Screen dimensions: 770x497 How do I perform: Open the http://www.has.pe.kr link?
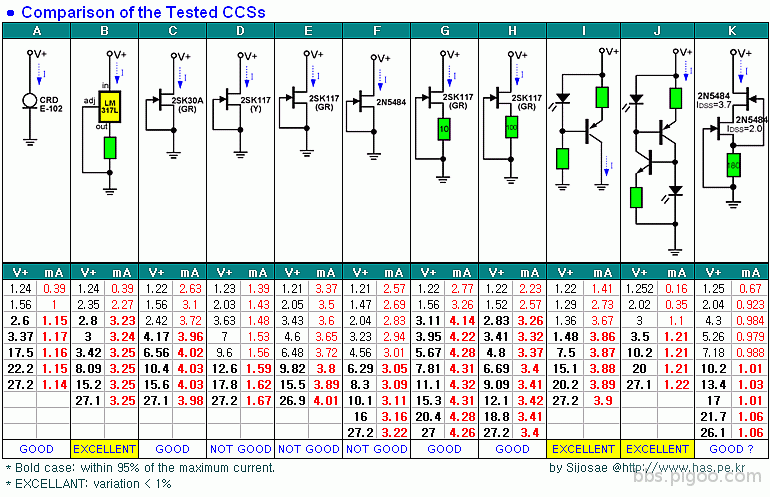[x=685, y=468]
